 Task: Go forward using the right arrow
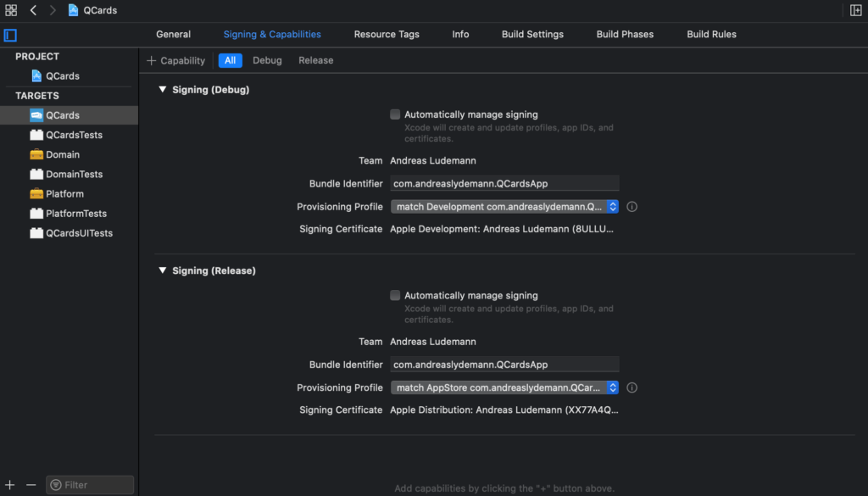52,10
